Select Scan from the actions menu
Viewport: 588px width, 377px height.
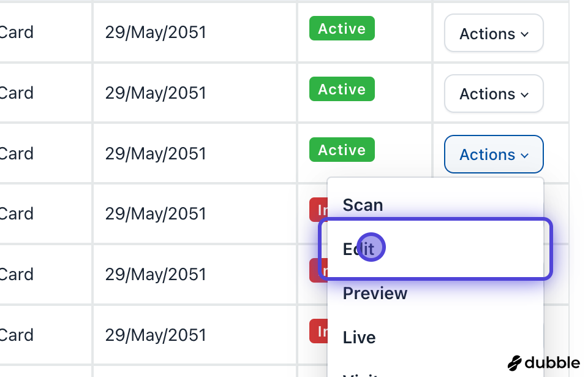click(x=363, y=205)
